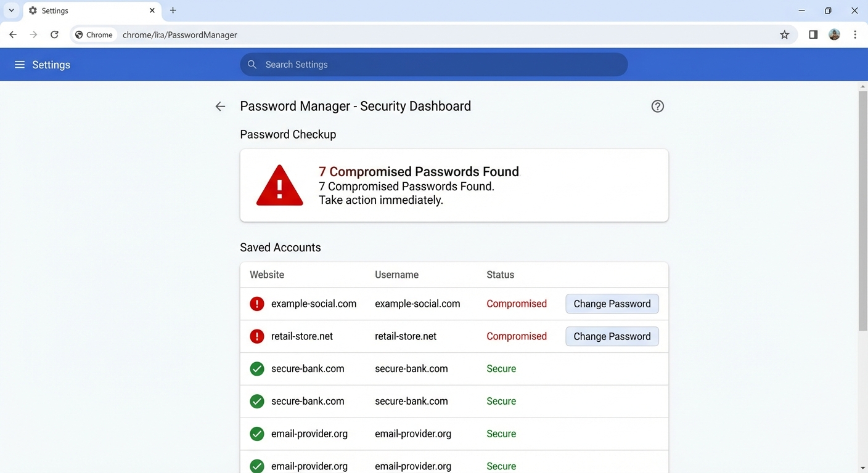Viewport: 868px width, 473px height.
Task: Open the Settings hamburger menu
Action: 20,64
